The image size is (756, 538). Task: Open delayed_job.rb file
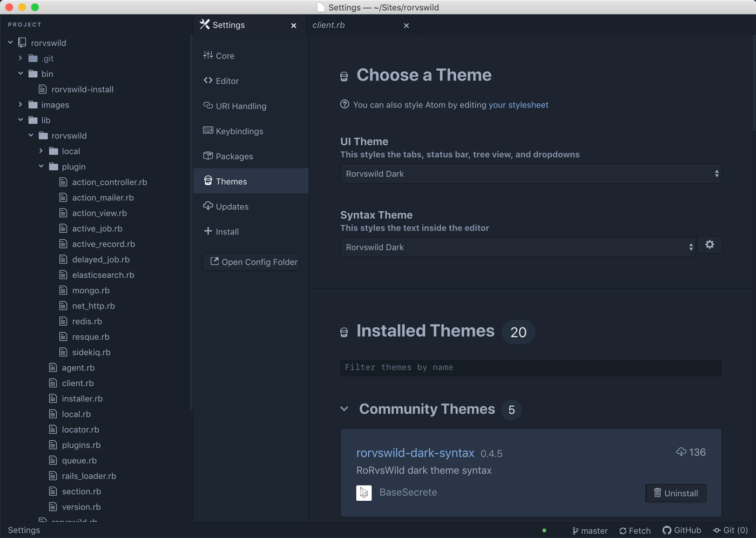[100, 259]
